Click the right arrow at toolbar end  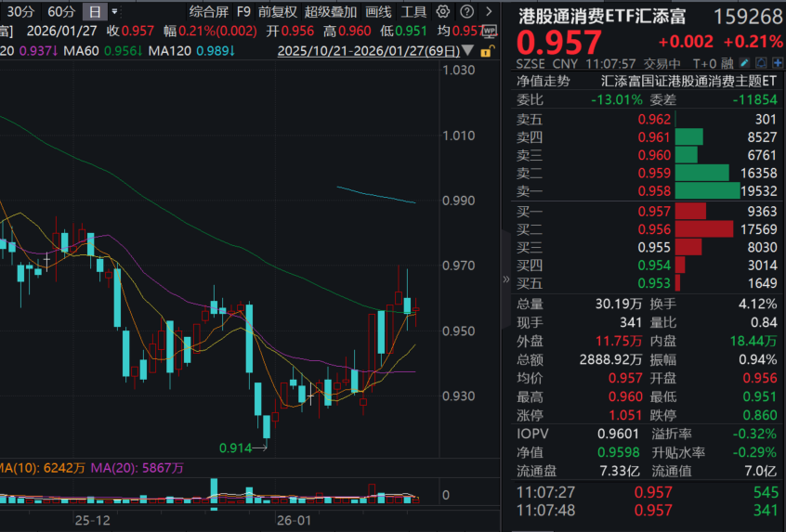(491, 12)
